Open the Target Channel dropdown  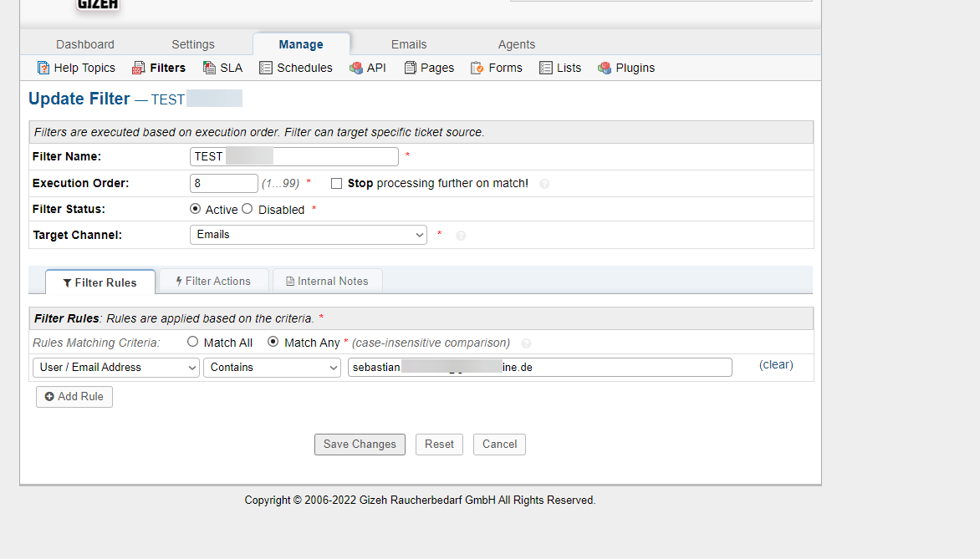pos(308,235)
